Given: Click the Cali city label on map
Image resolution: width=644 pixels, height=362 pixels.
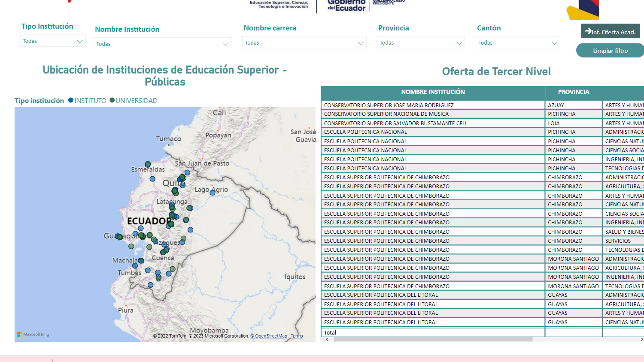Looking at the screenshot, I should tap(219, 112).
